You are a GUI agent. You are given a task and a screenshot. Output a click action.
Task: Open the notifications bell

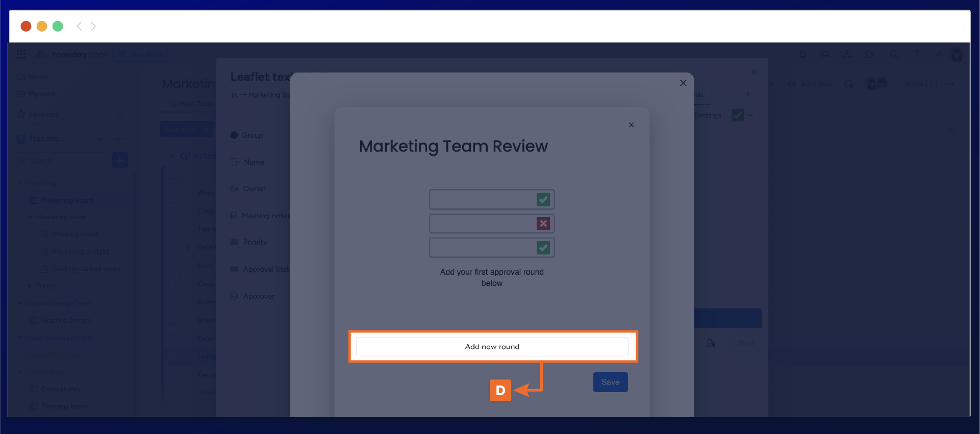tap(802, 54)
